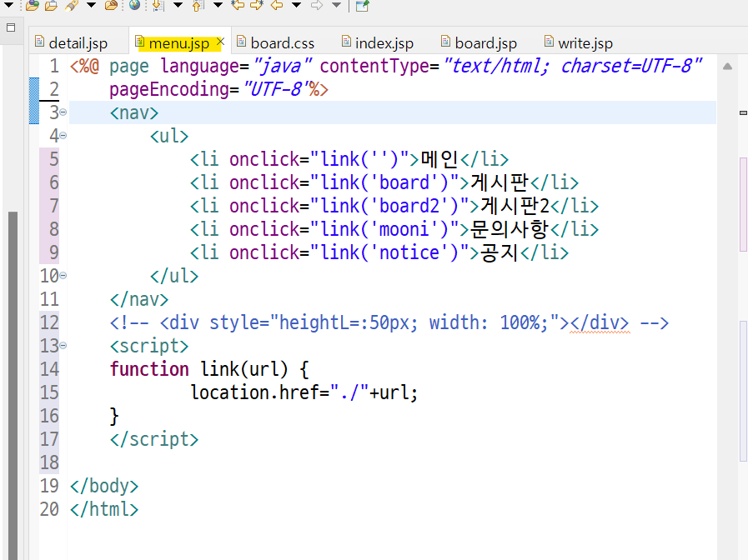Viewport: 748px width, 560px height.
Task: Click 'board' string on line 6
Action: click(404, 182)
